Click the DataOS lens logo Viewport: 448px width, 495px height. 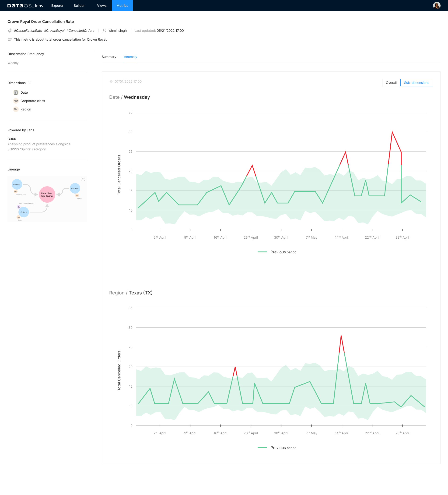[25, 6]
